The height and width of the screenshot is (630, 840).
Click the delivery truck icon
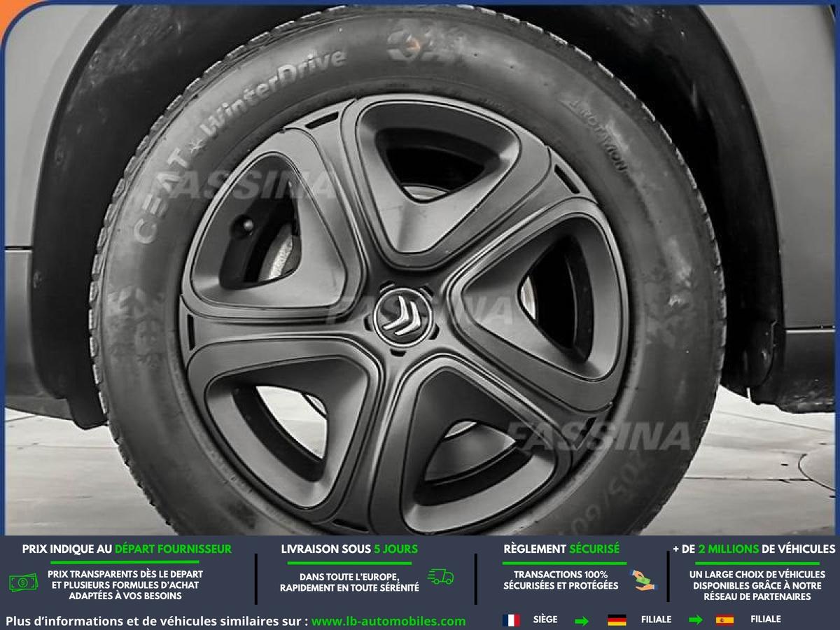coord(441,577)
